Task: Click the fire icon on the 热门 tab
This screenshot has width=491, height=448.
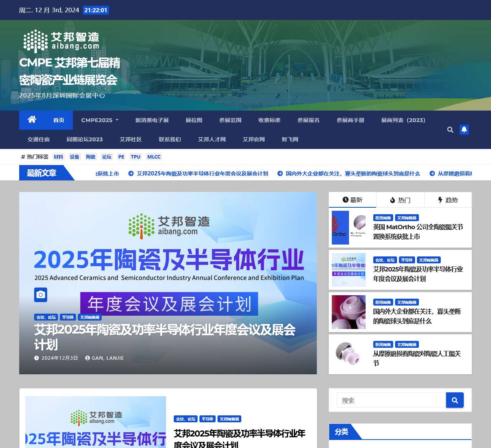Action: click(x=392, y=200)
